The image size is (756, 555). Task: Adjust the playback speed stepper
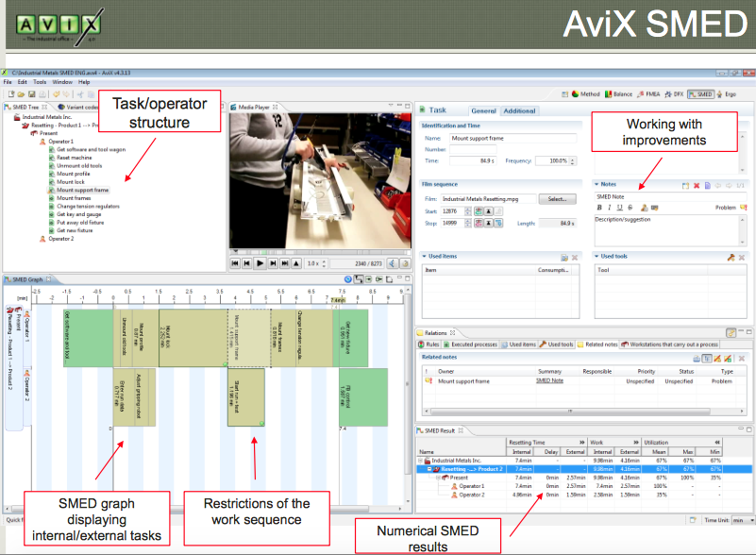click(x=324, y=263)
